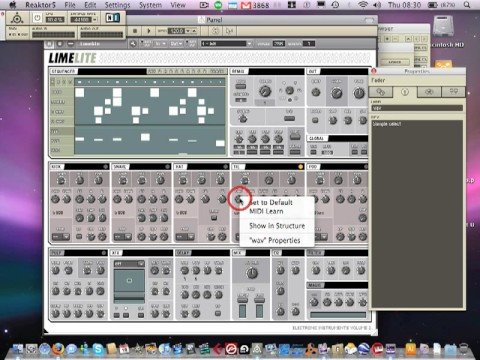Open the Apple menu
Screen dimensions: 480x360
tap(13, 5)
